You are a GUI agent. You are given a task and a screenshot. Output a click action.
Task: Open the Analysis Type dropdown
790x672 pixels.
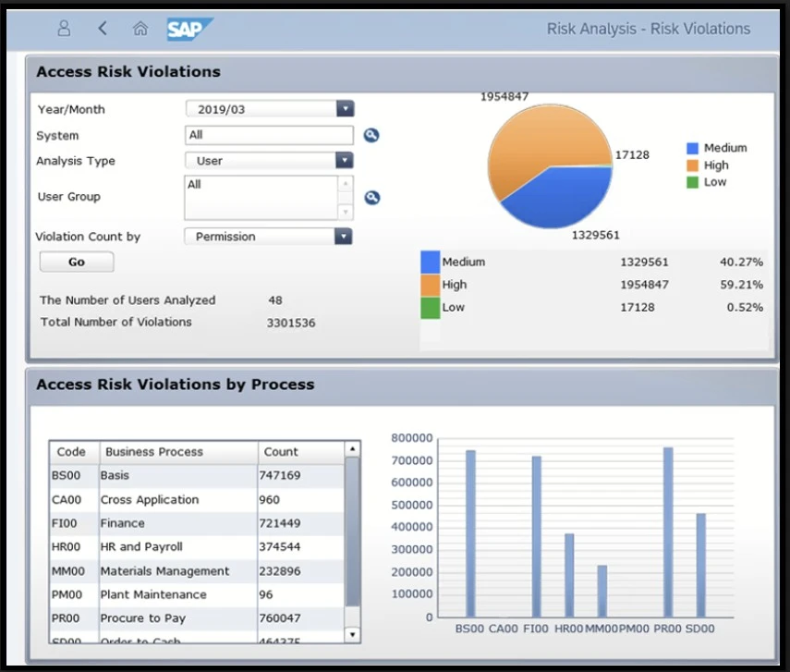coord(345,161)
